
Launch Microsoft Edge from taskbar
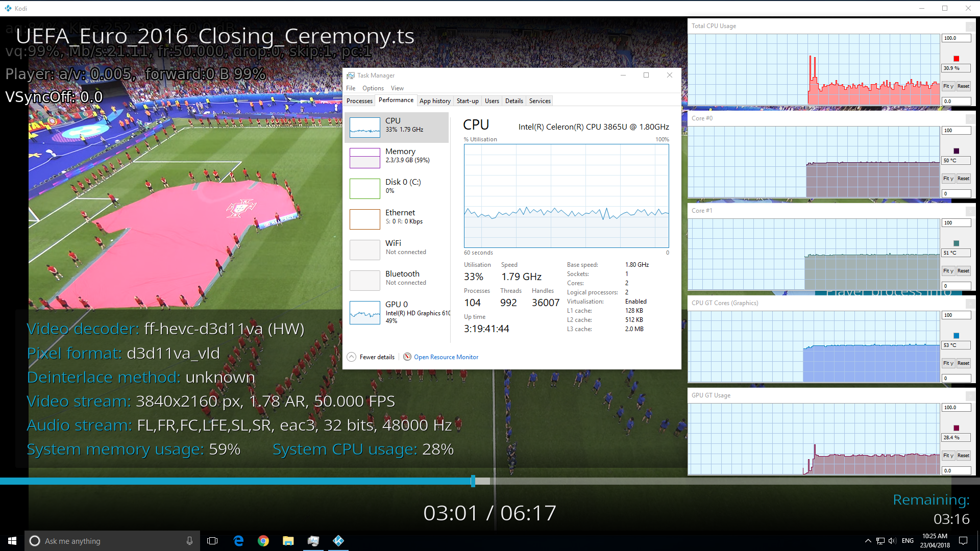238,541
